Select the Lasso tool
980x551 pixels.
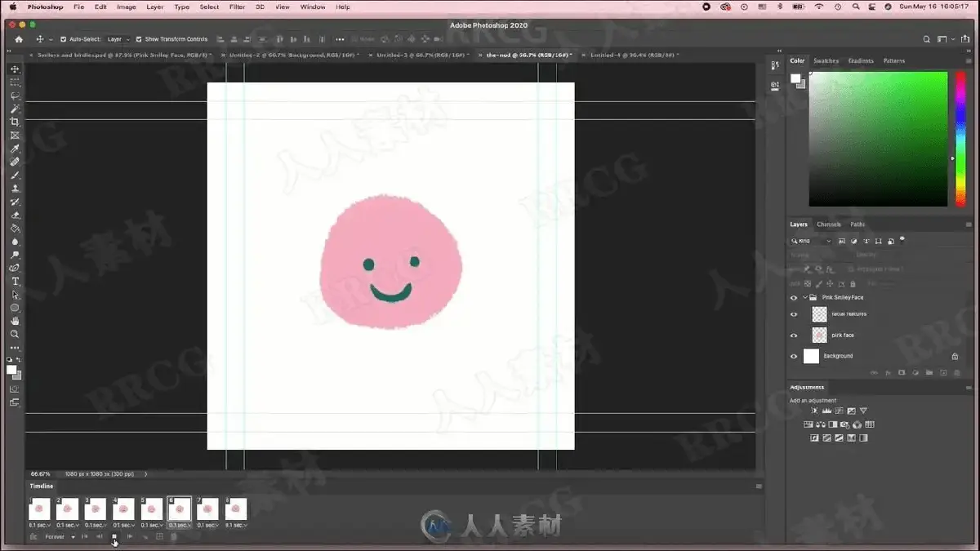click(x=15, y=96)
